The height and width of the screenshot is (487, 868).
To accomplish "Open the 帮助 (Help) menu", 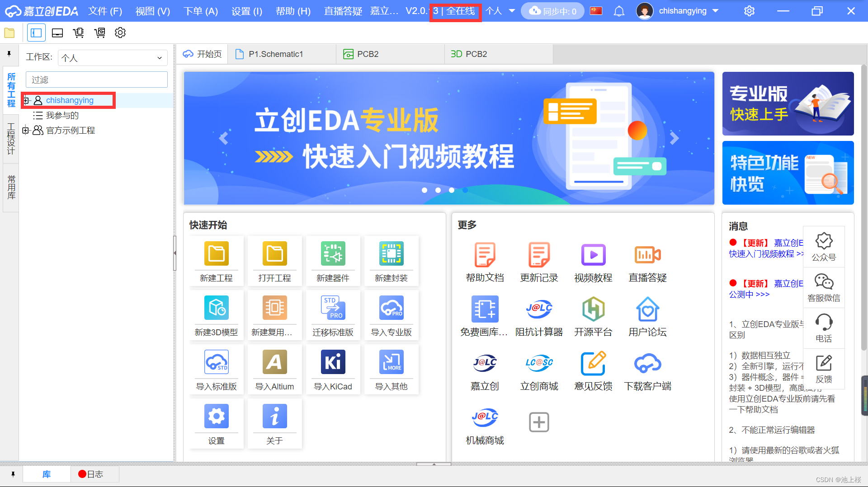I will tap(293, 11).
